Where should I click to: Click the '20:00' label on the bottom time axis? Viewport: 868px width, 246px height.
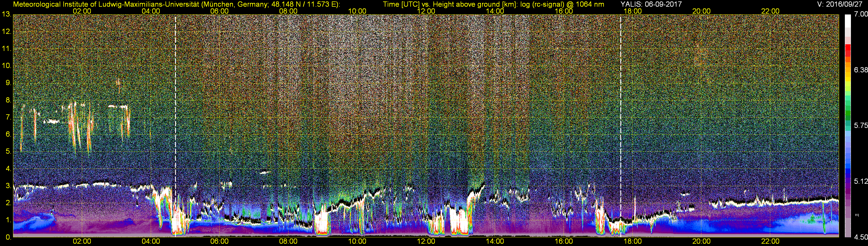[702, 241]
